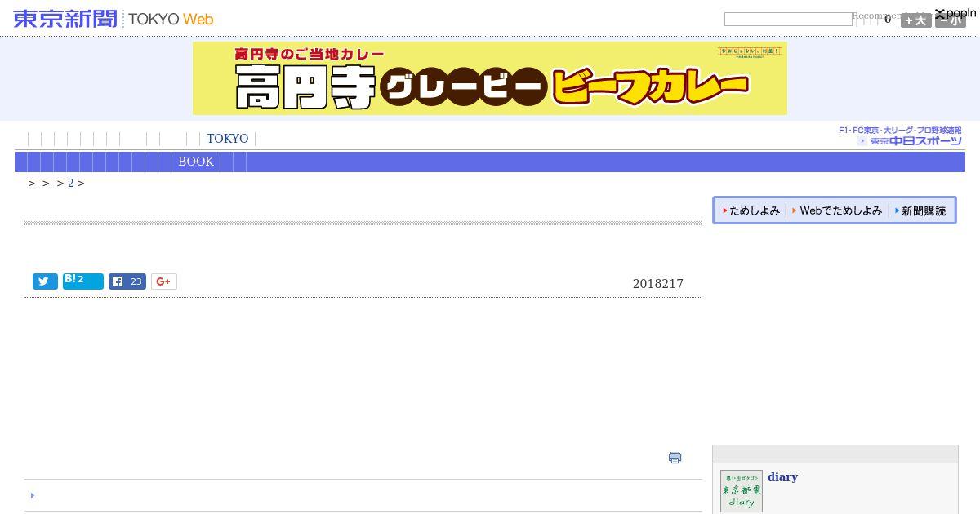Click the orange arrow beside Webでためしよみ
Screen dimensions: 980x514
pyautogui.click(x=795, y=210)
